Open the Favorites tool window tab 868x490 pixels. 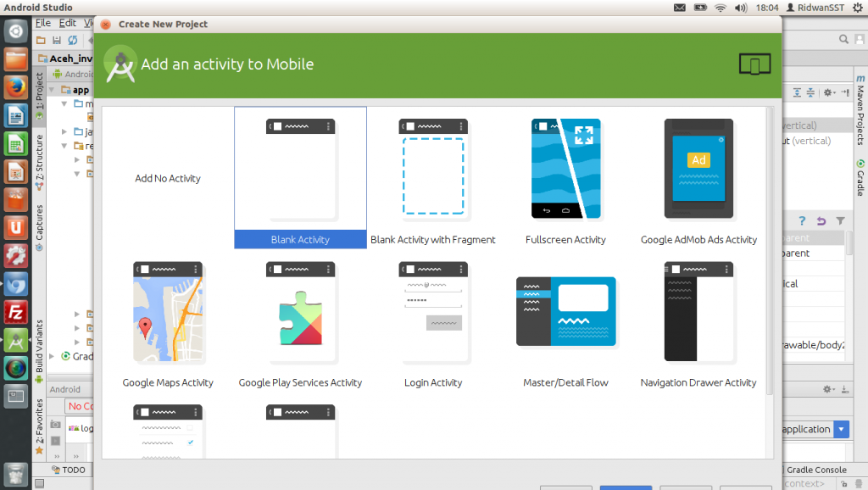point(39,426)
